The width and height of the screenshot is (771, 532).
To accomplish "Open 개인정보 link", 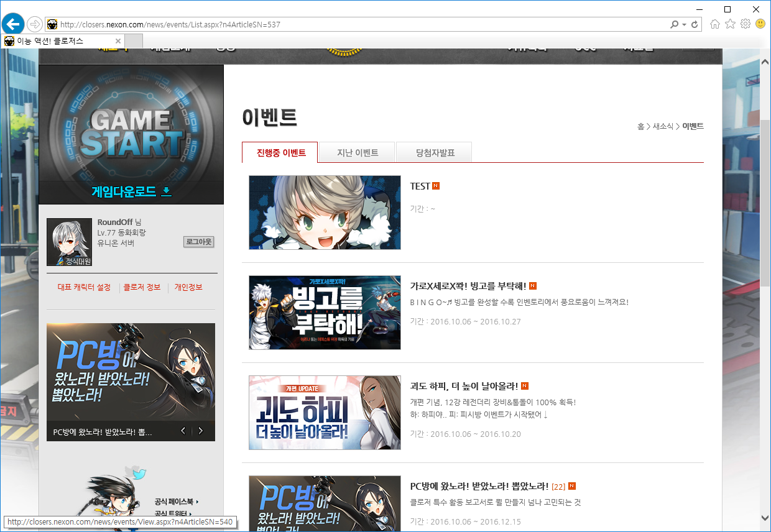I will click(x=188, y=287).
